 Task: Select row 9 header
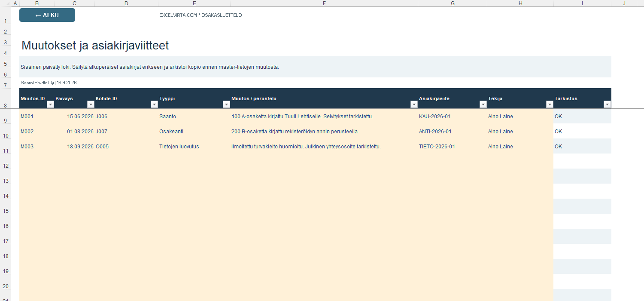click(5, 116)
